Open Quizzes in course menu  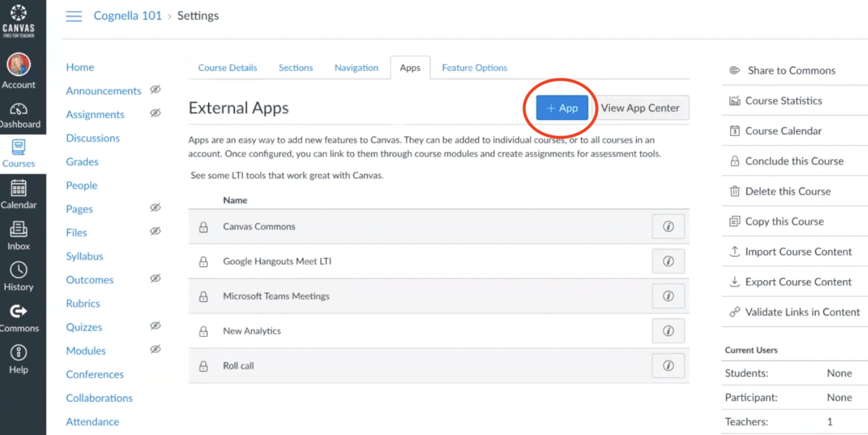(84, 327)
